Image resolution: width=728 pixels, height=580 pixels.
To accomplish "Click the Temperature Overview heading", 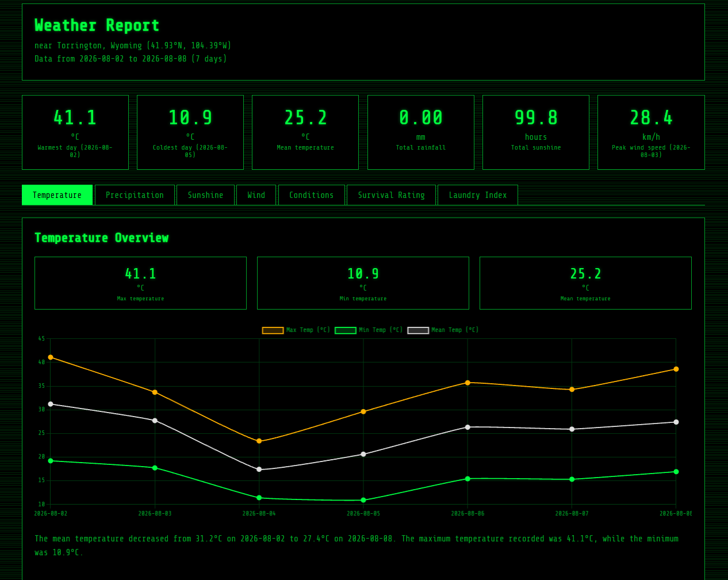I will pyautogui.click(x=101, y=238).
